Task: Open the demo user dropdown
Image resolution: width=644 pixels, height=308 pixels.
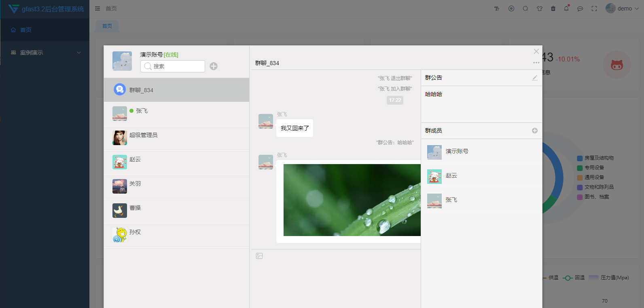Action: [622, 8]
